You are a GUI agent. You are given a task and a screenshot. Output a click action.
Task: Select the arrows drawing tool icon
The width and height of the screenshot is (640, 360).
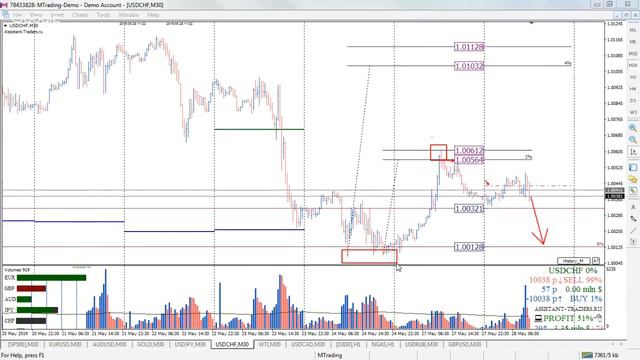click(633, 219)
